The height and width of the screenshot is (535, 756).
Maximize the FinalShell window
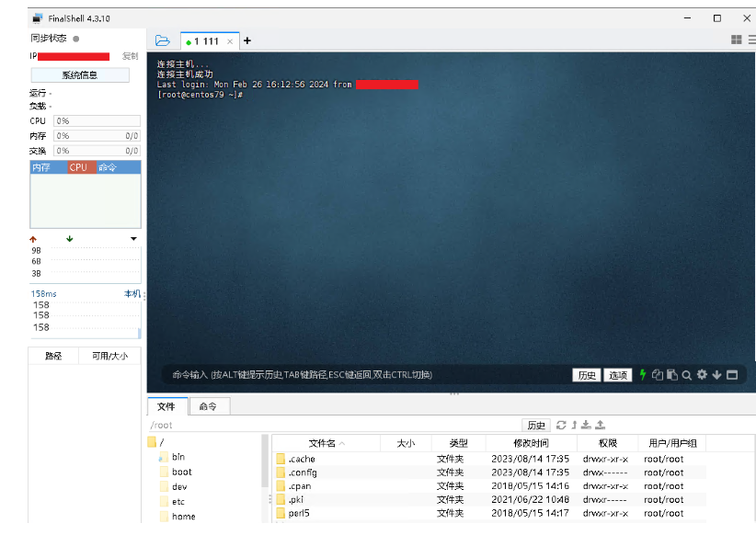pyautogui.click(x=717, y=18)
